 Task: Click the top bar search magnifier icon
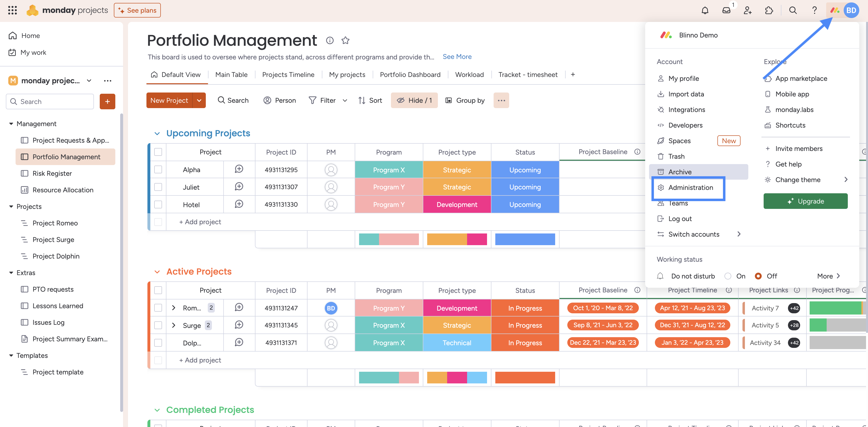pyautogui.click(x=793, y=10)
